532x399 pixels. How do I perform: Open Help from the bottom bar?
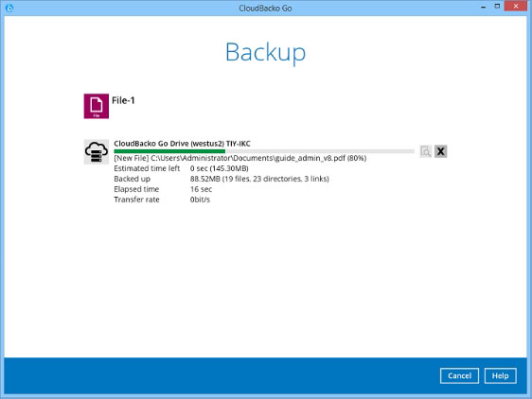(x=500, y=375)
